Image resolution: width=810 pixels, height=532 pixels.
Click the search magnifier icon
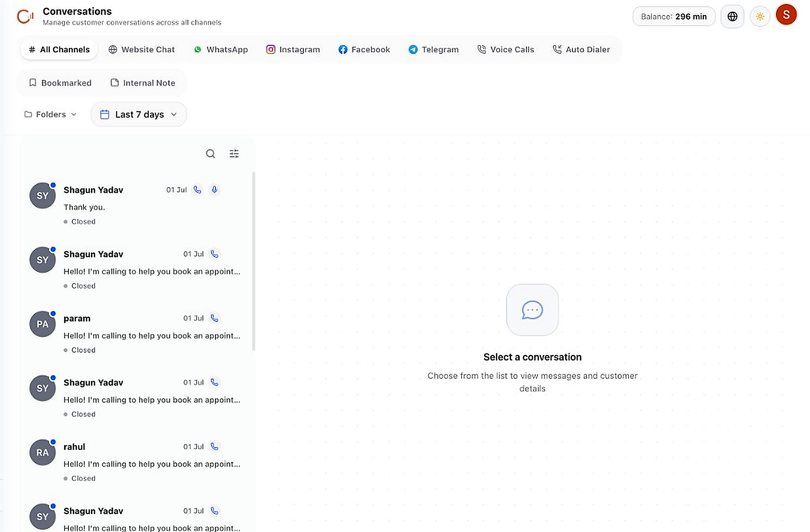(210, 154)
